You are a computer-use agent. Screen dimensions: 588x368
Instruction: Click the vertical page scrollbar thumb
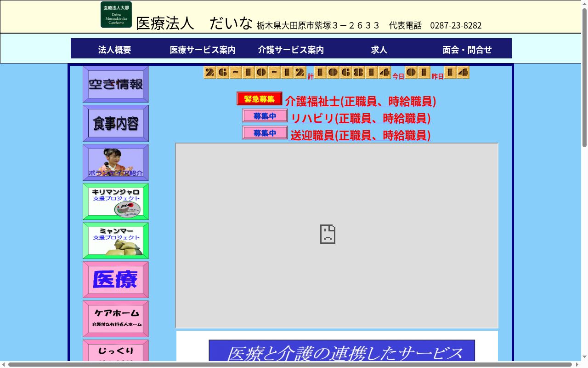point(584,77)
